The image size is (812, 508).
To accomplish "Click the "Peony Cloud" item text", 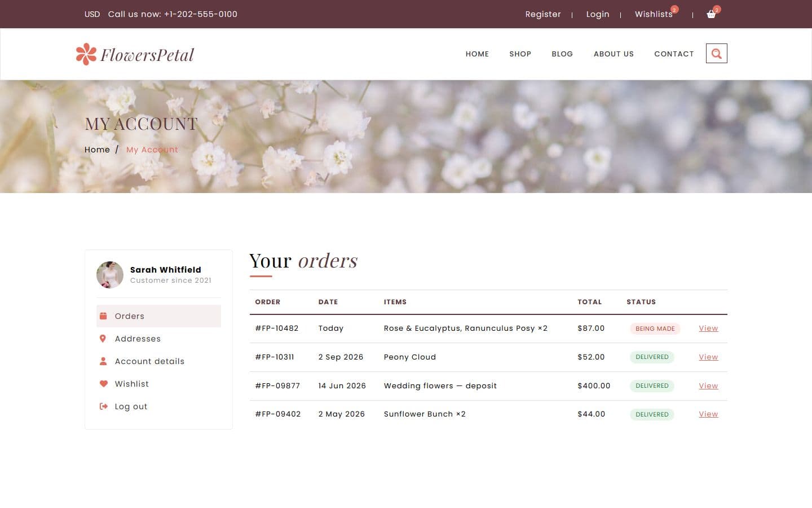I will 410,357.
